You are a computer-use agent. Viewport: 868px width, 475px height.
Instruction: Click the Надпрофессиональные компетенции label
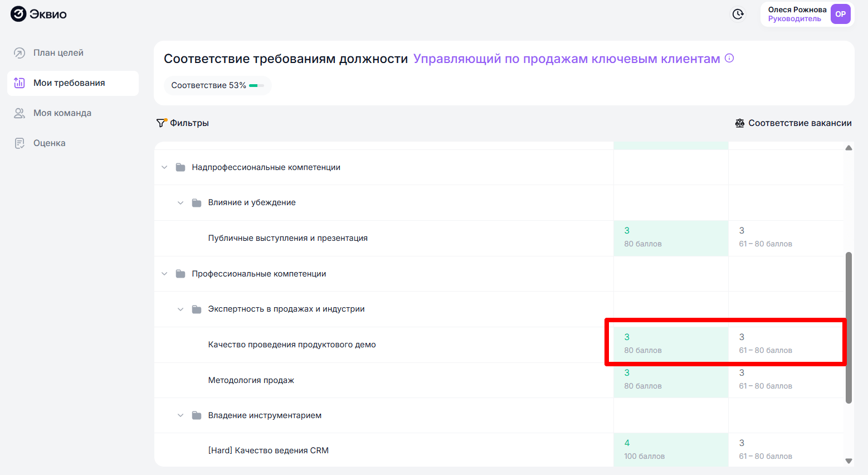coord(266,167)
